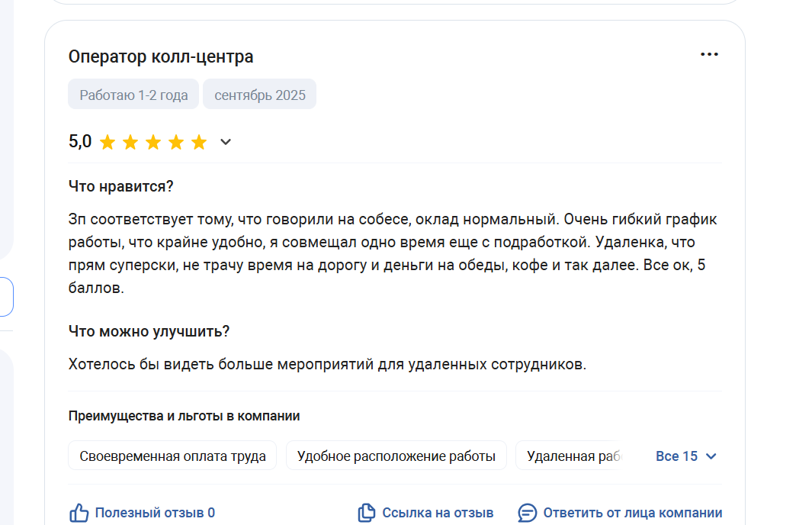Click Ответить от лица компании
This screenshot has width=812, height=525.
(632, 513)
